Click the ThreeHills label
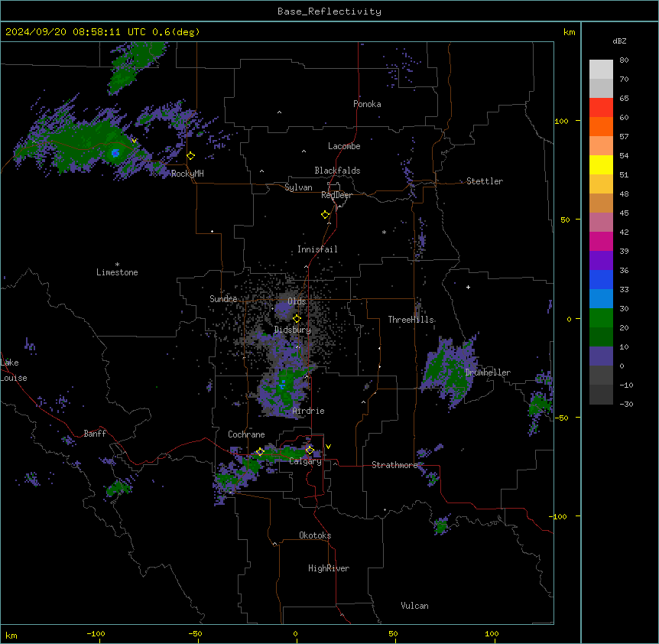 411,320
